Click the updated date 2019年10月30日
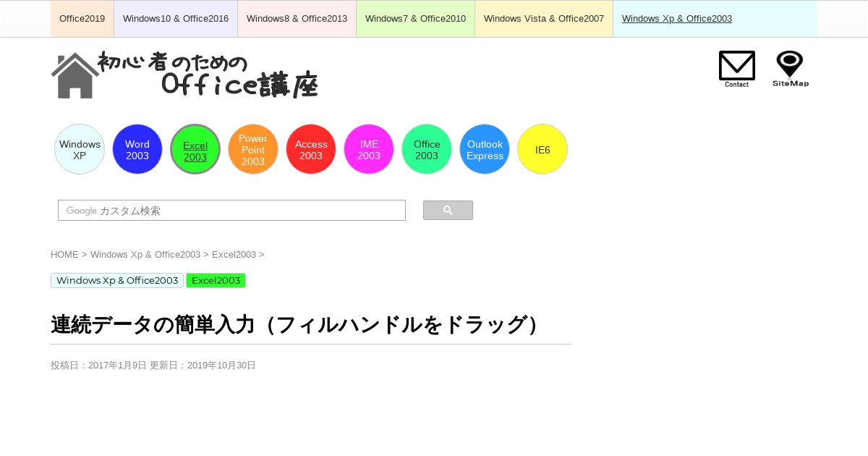 point(221,366)
